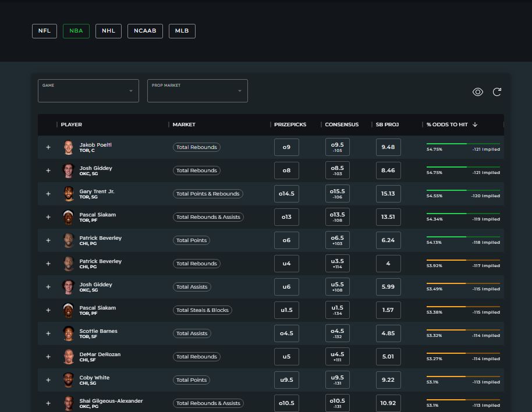Click the 13.51 SB projection value
The height and width of the screenshot is (412, 532).
[x=388, y=217]
